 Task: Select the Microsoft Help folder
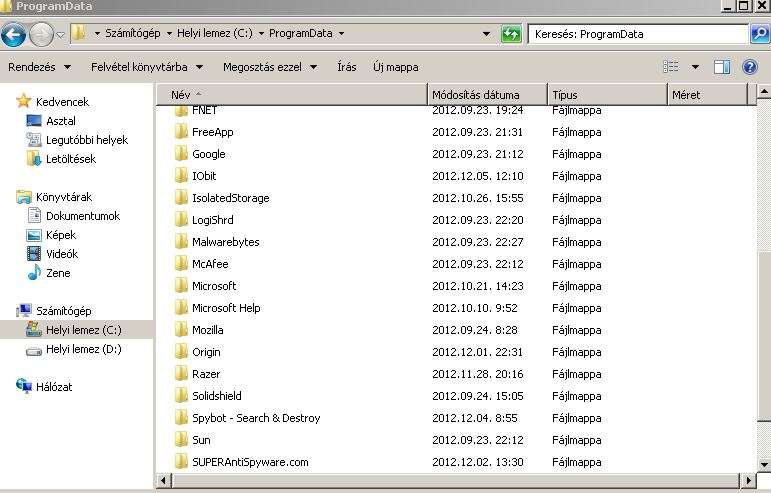point(226,308)
